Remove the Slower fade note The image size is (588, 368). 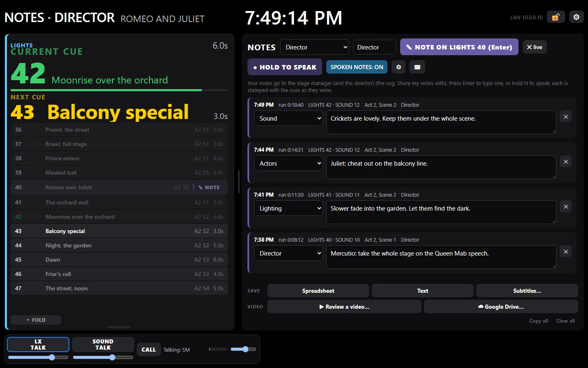point(566,207)
